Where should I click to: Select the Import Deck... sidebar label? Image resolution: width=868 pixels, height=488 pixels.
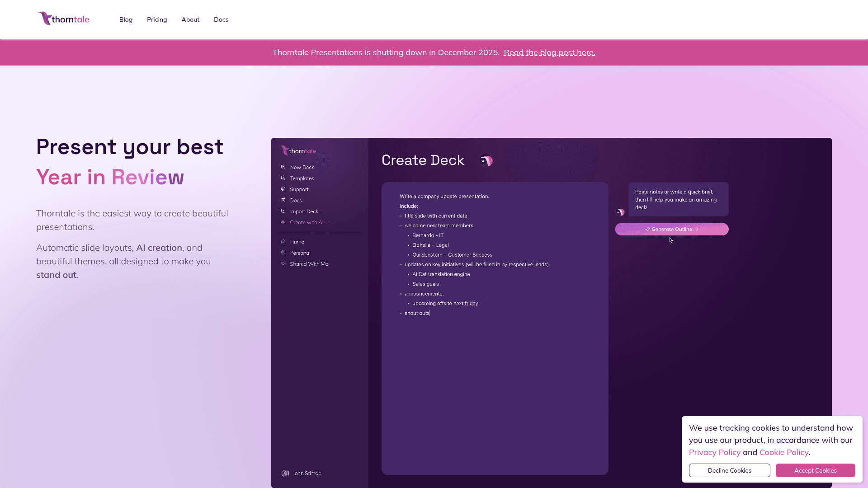pos(306,211)
